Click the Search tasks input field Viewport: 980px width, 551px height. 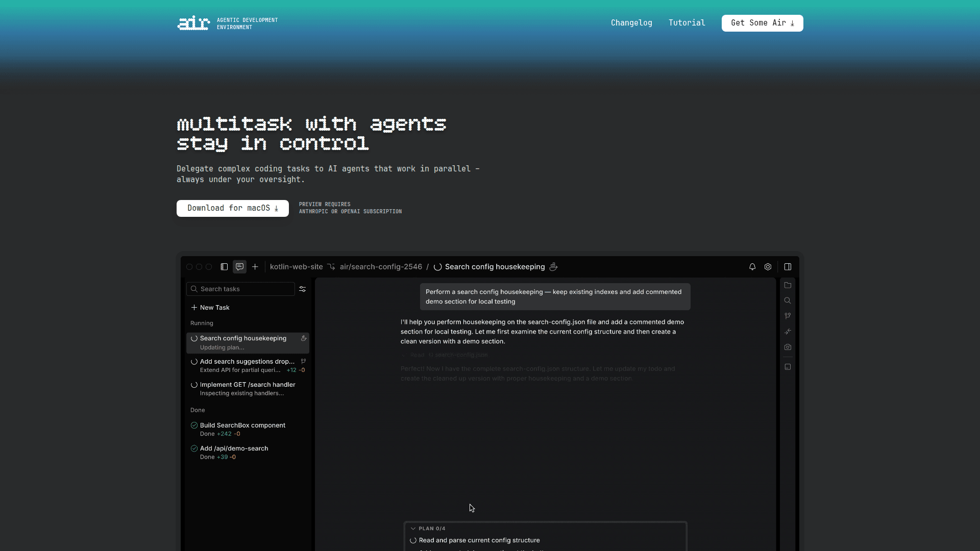pos(244,289)
